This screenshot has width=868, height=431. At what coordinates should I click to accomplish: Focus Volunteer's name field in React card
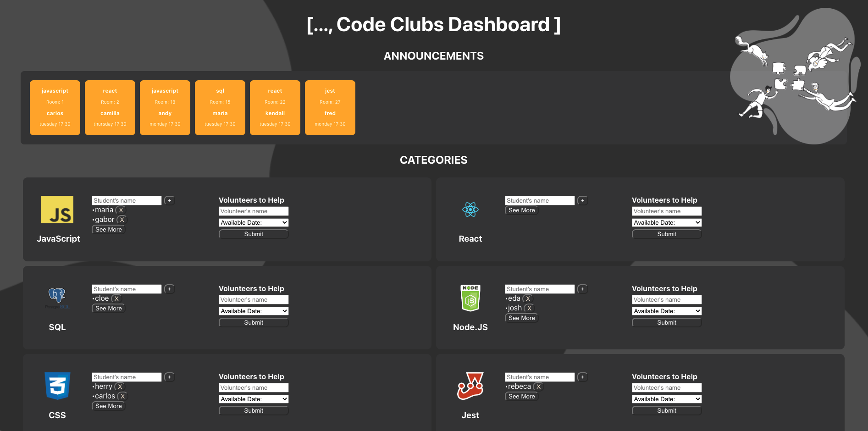pos(667,211)
